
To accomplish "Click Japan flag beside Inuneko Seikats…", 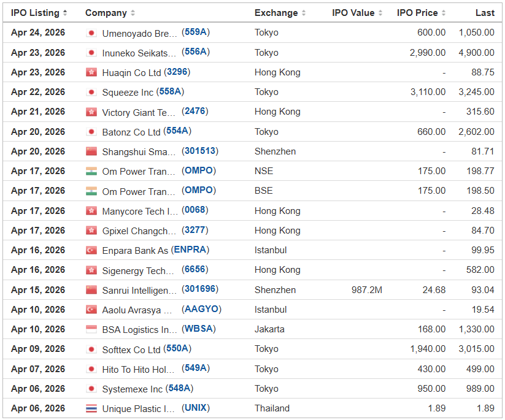I will click(x=91, y=53).
